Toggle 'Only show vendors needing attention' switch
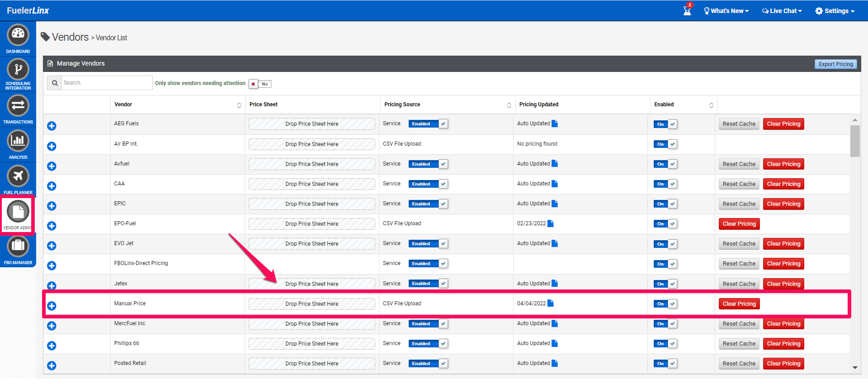868x384 pixels. tap(260, 84)
